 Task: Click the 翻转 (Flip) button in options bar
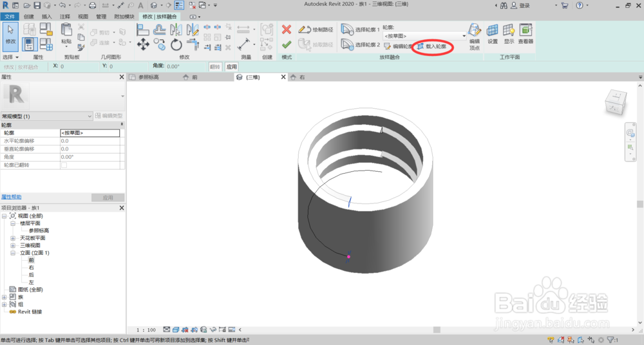click(x=215, y=66)
